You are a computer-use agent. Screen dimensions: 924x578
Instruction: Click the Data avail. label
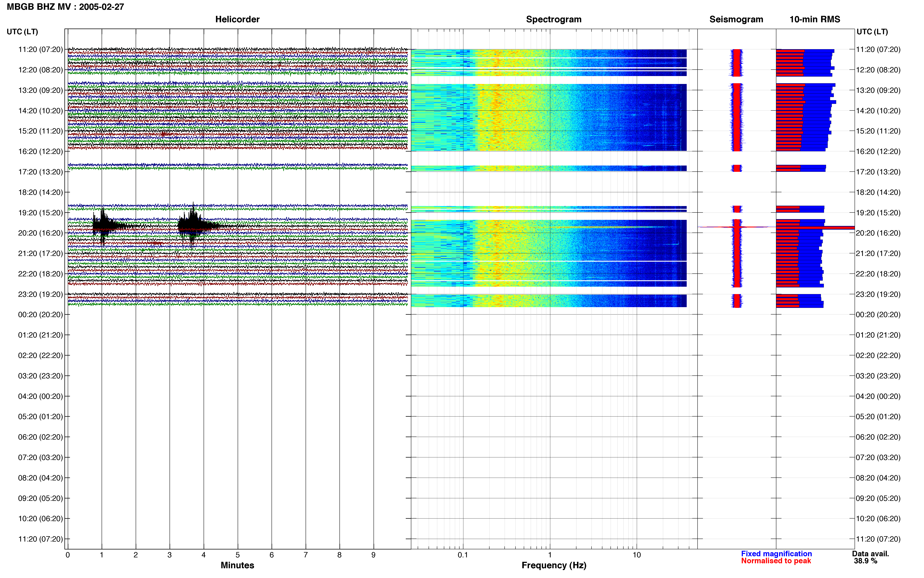(x=870, y=554)
